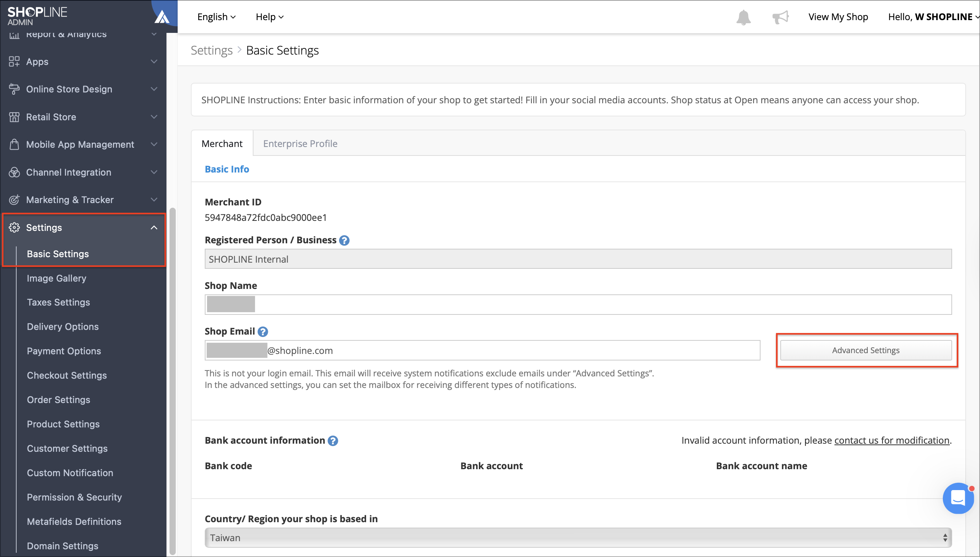Expand the Mobile App Management chevron
Image resolution: width=980 pixels, height=557 pixels.
pos(154,144)
